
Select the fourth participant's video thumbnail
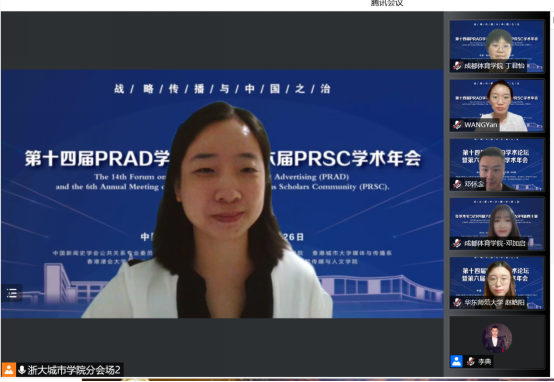coord(497,224)
